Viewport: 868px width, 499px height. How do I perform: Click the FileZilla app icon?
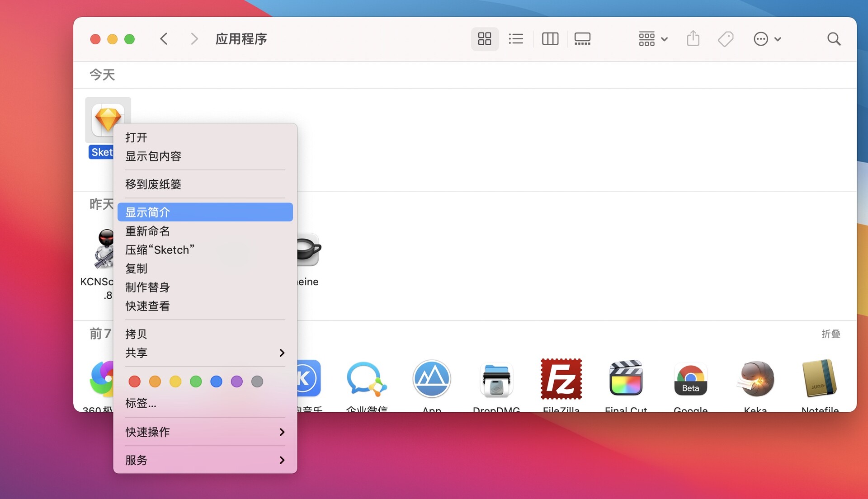pos(561,379)
